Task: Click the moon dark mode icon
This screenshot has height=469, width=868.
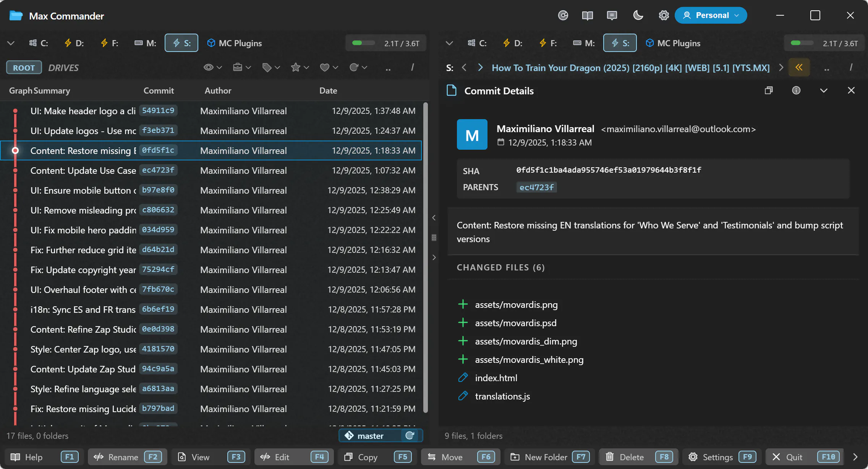Action: 638,15
